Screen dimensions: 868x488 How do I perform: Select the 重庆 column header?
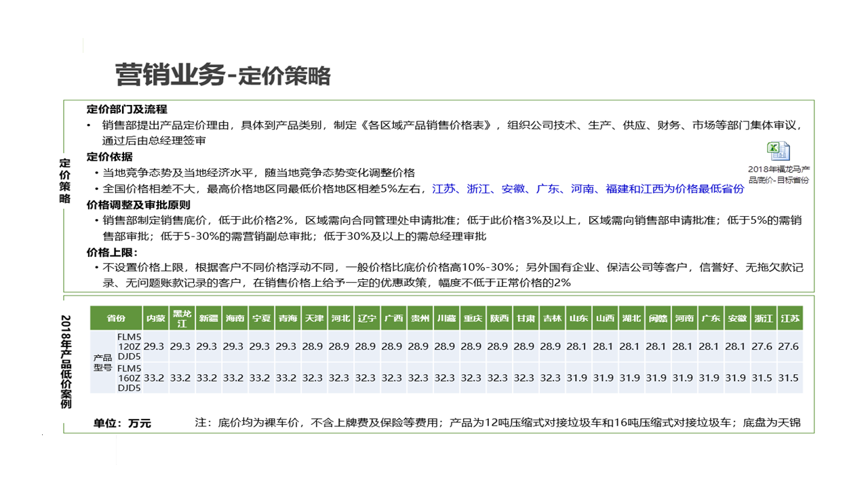point(471,318)
